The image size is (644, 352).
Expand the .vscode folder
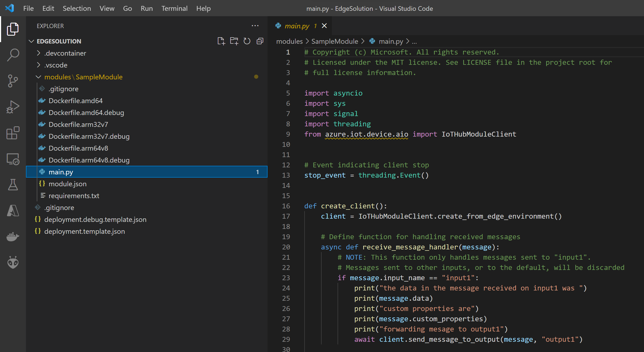click(56, 65)
